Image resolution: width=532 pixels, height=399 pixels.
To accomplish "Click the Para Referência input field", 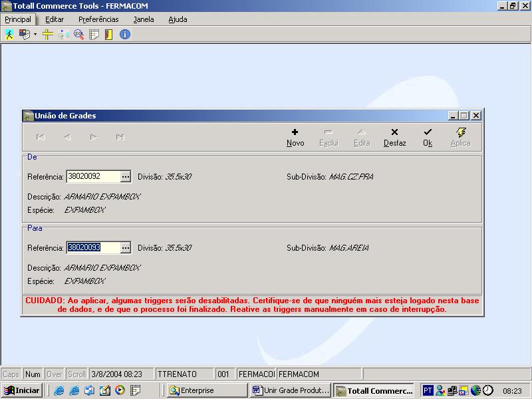I will click(92, 247).
